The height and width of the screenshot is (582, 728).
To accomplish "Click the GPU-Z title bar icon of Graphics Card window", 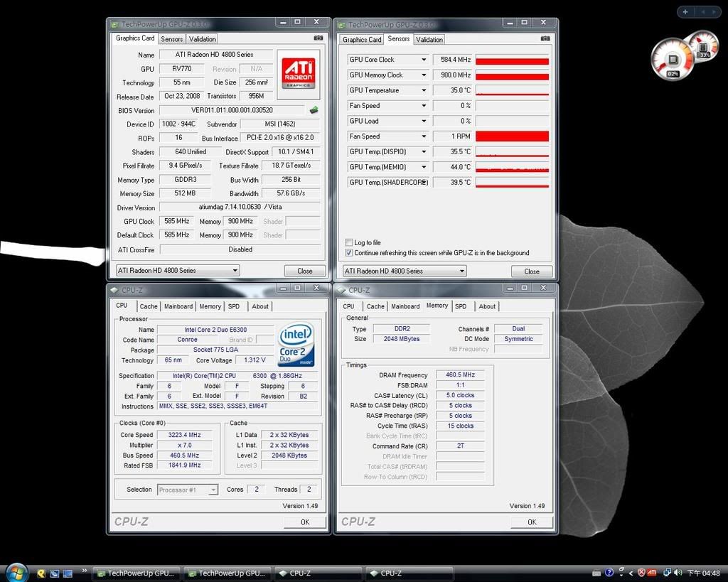I will click(114, 24).
